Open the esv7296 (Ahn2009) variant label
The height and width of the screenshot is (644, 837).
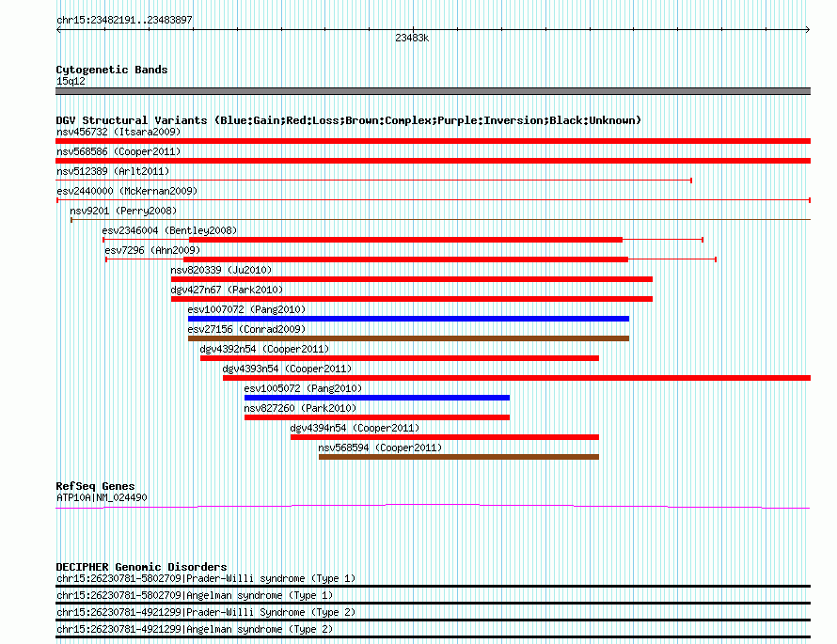pos(152,250)
